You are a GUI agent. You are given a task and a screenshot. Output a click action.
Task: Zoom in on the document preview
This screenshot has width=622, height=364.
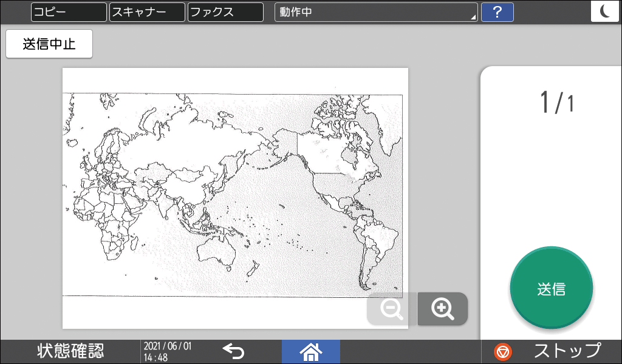(x=442, y=309)
